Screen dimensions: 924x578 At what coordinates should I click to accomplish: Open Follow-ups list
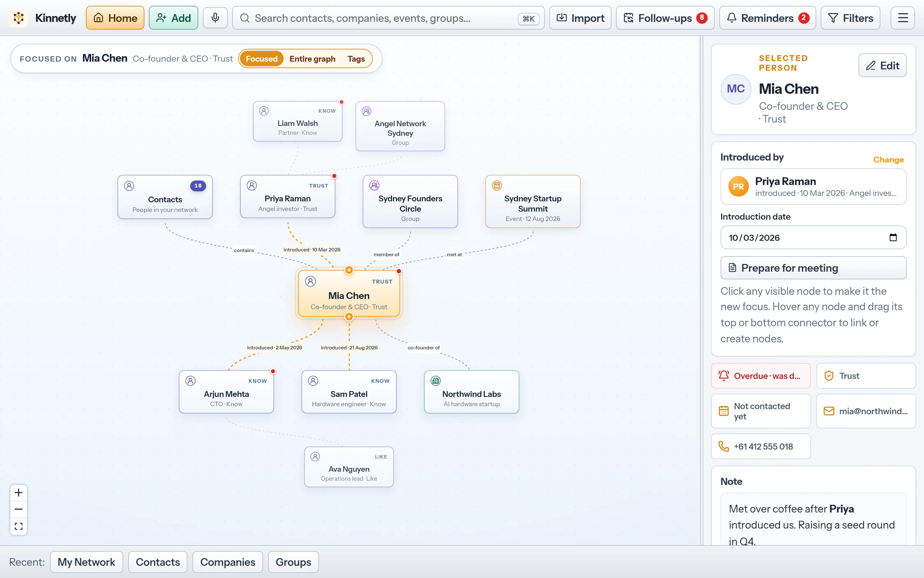point(665,18)
